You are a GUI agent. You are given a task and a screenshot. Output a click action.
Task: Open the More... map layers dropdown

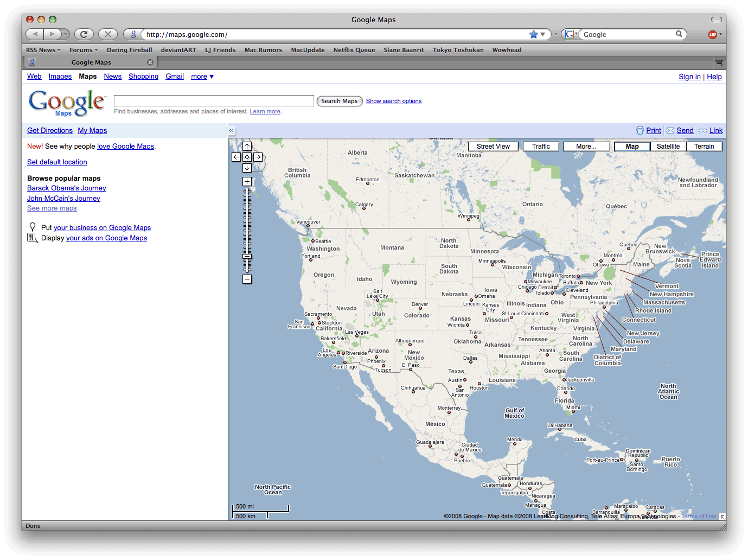(586, 147)
